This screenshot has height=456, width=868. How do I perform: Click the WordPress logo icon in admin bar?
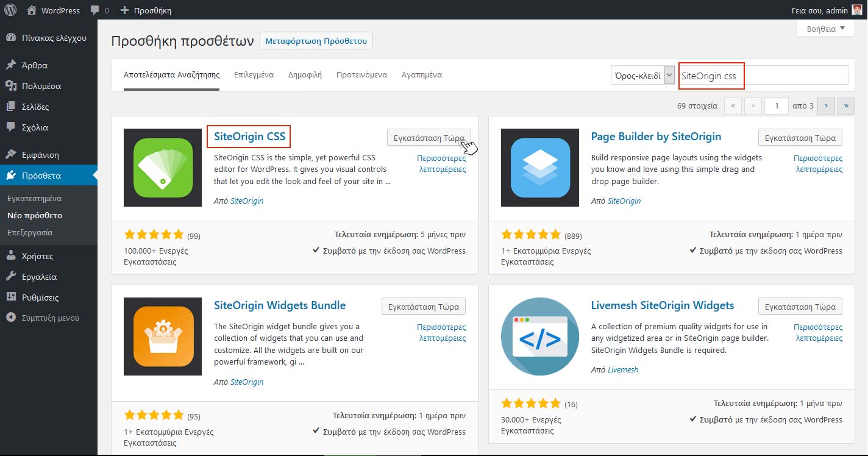(x=10, y=10)
